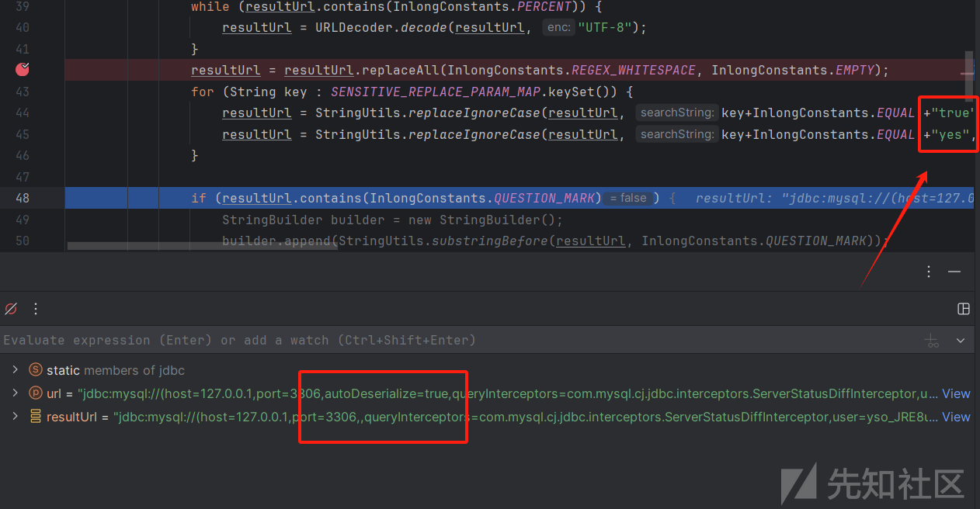Click the resultUrl variable icon
This screenshot has width=980, height=509.
click(35, 417)
